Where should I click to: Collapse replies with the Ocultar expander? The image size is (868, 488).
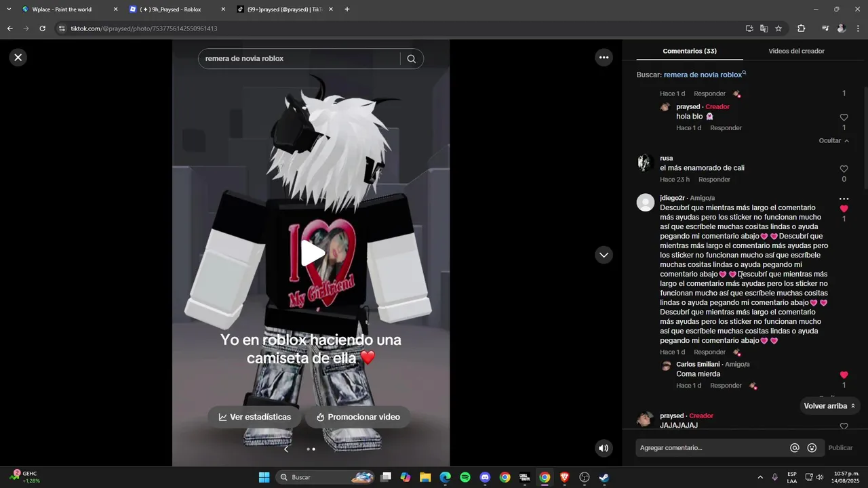point(833,140)
